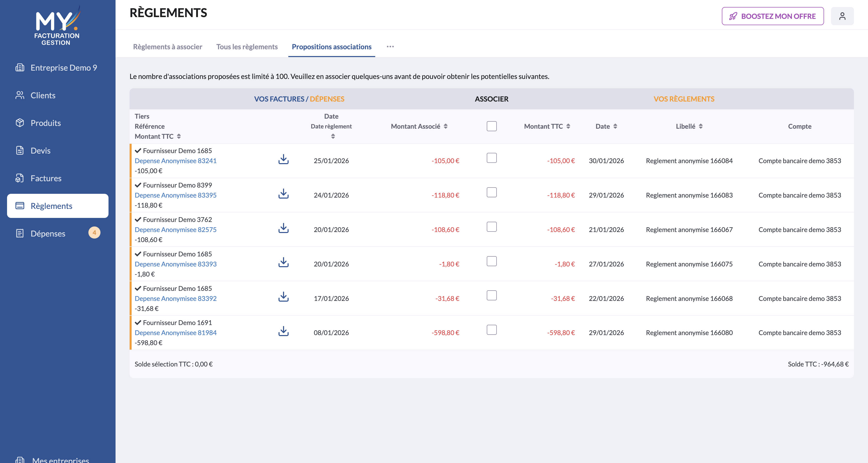This screenshot has width=868, height=463.
Task: Check association box for Reglement 166083
Action: [x=492, y=192]
